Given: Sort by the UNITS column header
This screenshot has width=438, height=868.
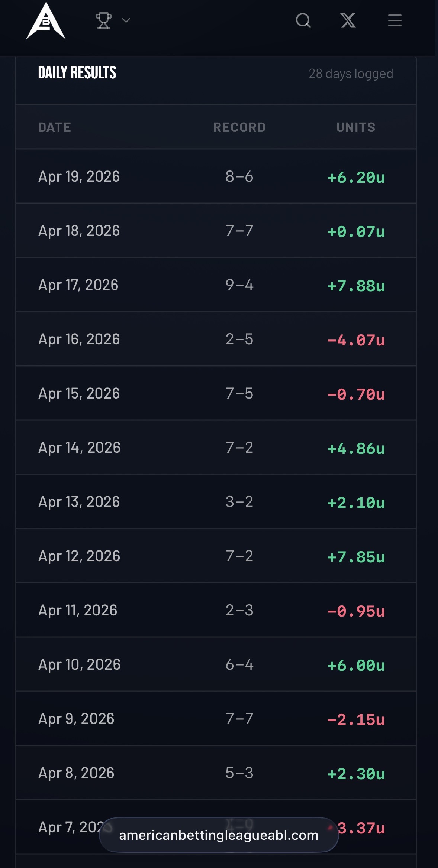Looking at the screenshot, I should tap(355, 127).
